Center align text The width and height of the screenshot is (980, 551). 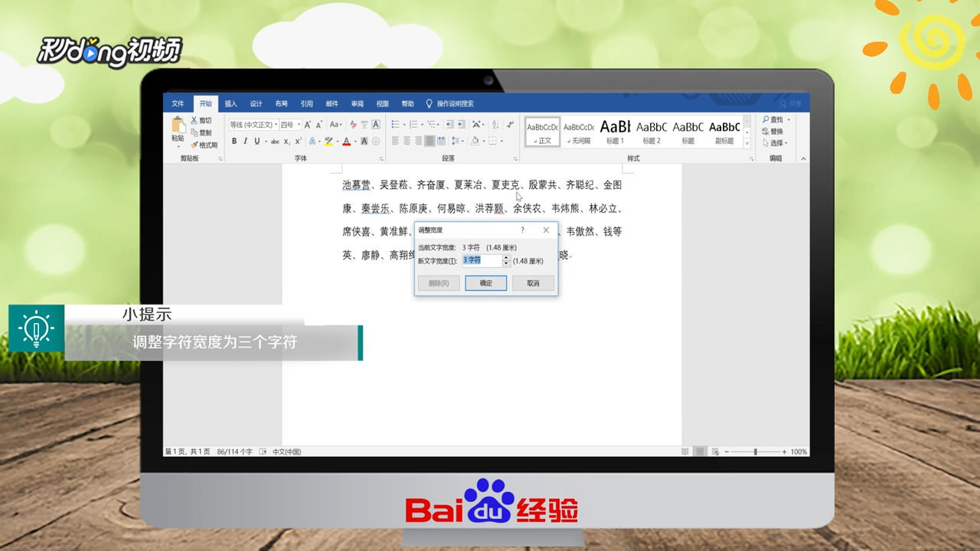point(407,141)
